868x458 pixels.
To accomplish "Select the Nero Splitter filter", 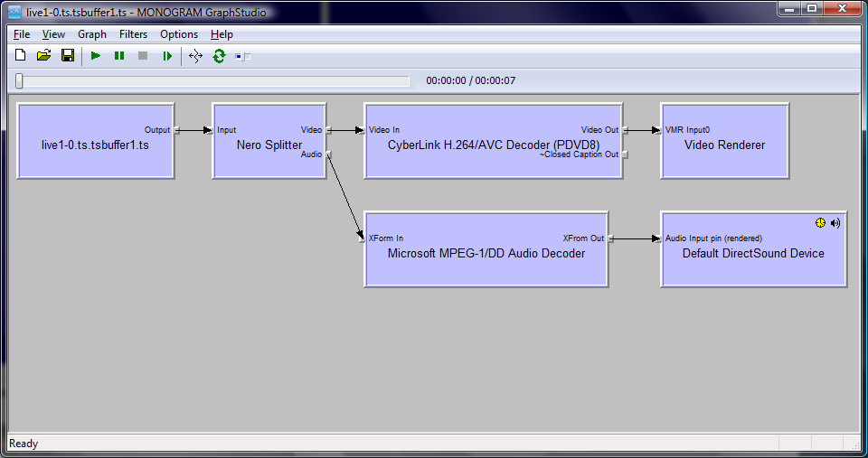I will click(269, 141).
